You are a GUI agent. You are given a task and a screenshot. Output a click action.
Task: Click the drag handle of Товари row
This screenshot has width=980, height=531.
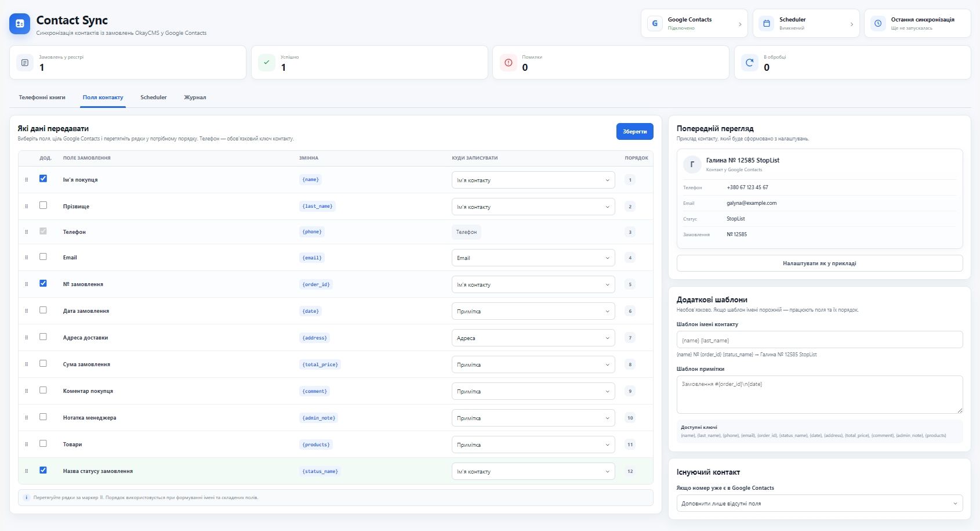(x=27, y=445)
